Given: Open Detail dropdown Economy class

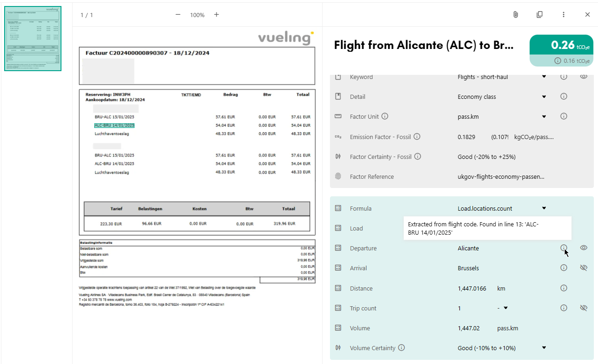Looking at the screenshot, I should tap(502, 97).
